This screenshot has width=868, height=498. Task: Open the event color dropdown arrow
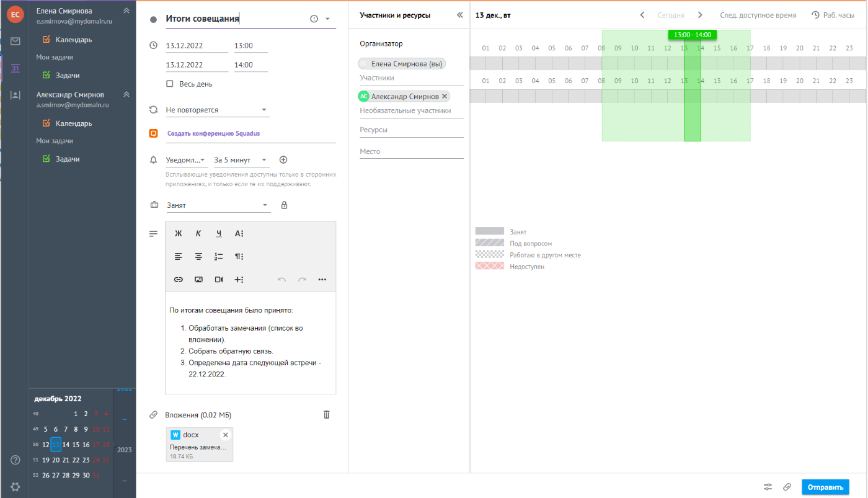327,19
